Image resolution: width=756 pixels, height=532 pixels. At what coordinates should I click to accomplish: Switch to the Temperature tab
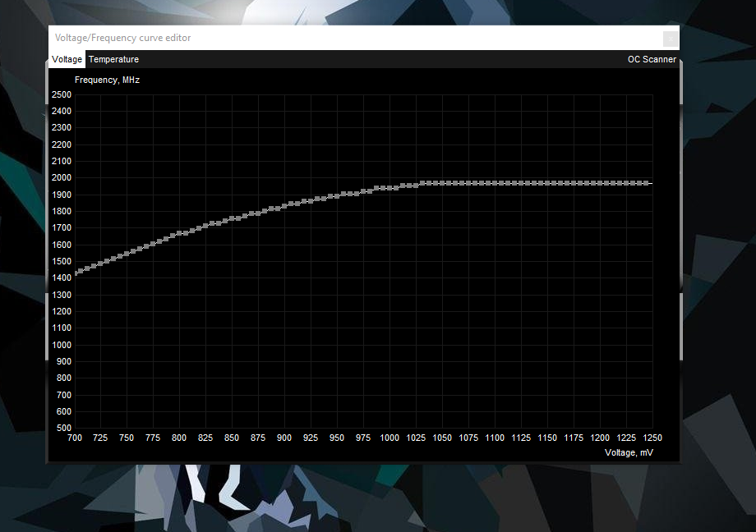pos(113,59)
